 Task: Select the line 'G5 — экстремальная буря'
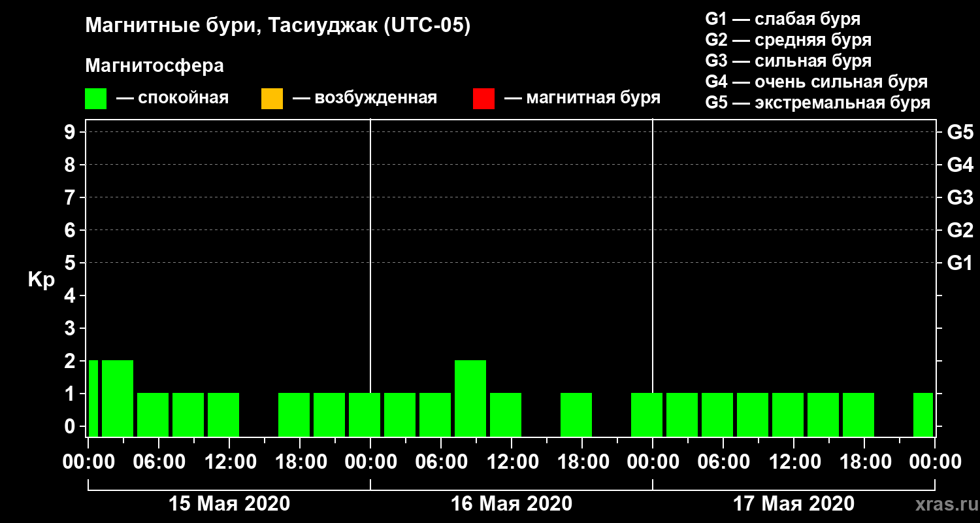(x=818, y=103)
